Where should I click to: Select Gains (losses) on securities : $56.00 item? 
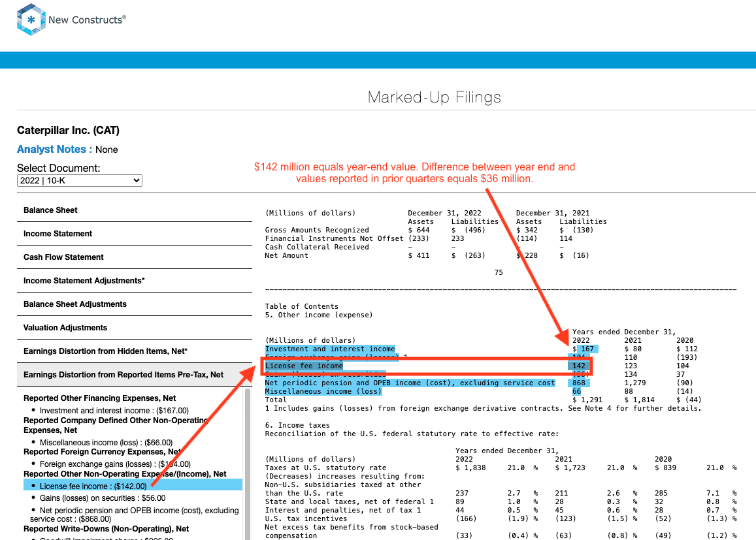(x=103, y=498)
